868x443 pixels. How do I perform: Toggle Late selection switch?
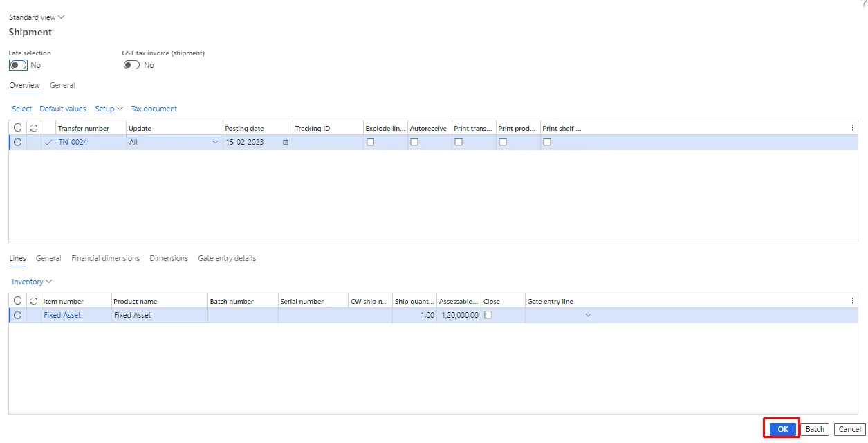point(18,65)
